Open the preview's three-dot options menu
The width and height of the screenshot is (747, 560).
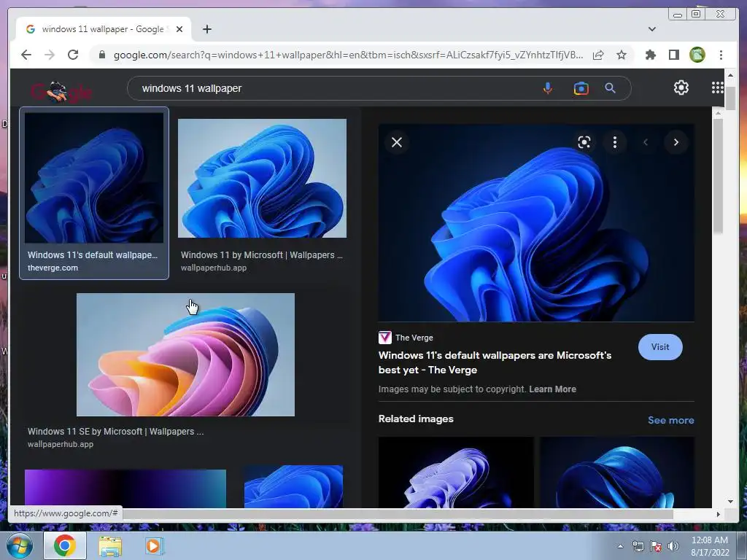point(614,142)
